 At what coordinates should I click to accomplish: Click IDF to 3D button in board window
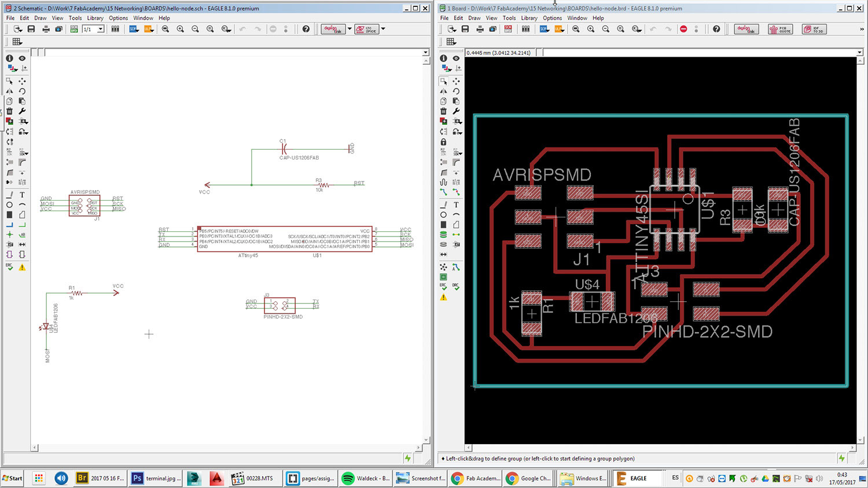click(x=814, y=29)
